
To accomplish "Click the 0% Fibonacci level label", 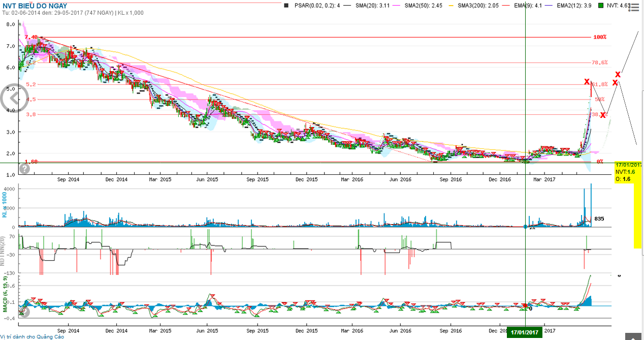I will pyautogui.click(x=600, y=162).
